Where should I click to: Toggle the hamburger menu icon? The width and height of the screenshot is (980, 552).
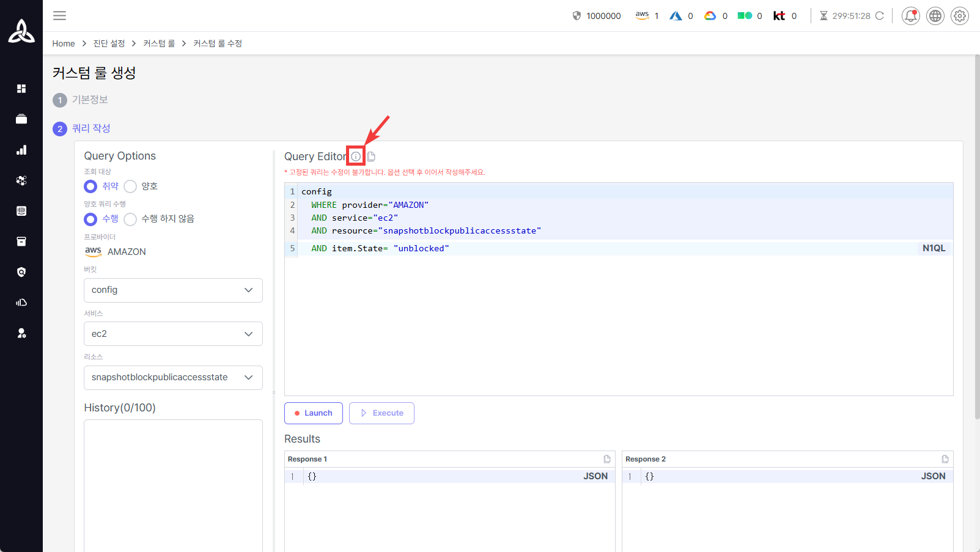[59, 16]
